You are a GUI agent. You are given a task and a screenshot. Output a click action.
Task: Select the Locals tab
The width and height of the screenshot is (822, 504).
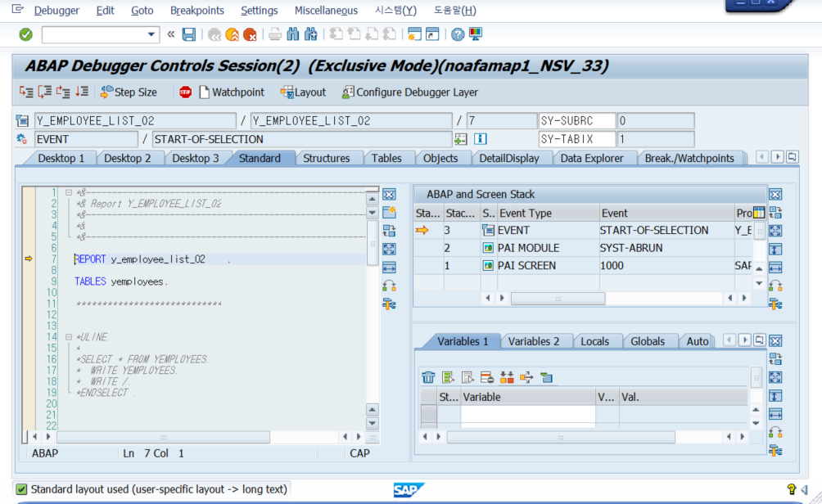point(594,341)
